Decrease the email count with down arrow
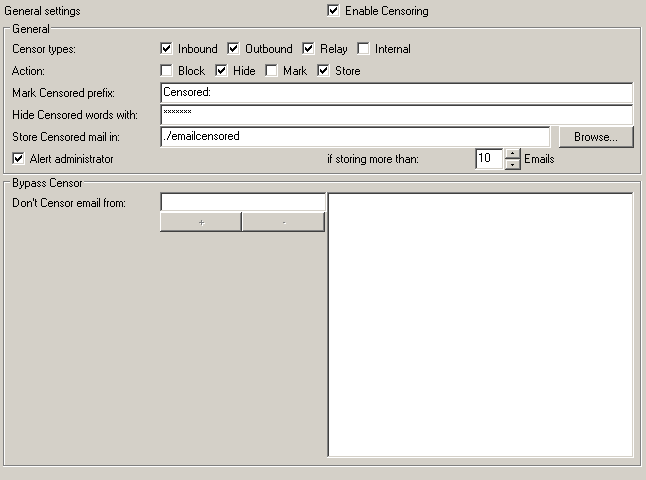This screenshot has height=480, width=646. pyautogui.click(x=513, y=164)
